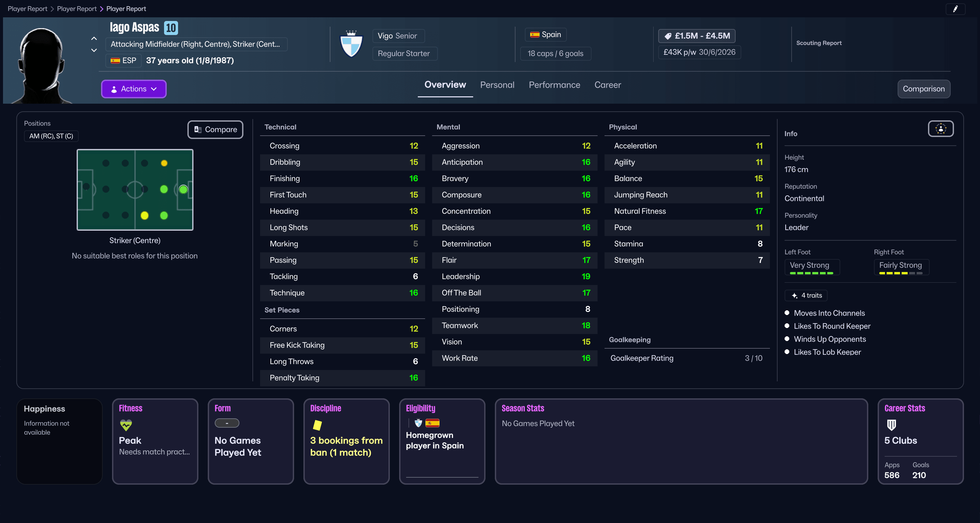
Task: Click the Vigo club crest icon
Action: 351,44
